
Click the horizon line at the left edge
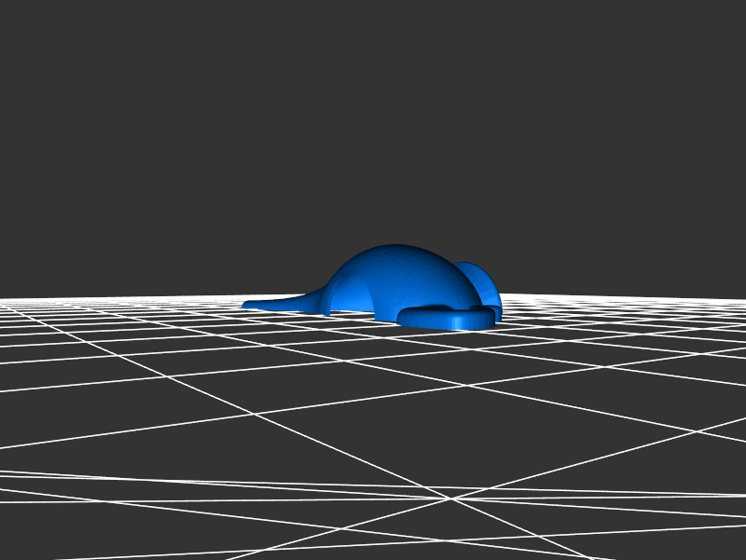click(3, 300)
